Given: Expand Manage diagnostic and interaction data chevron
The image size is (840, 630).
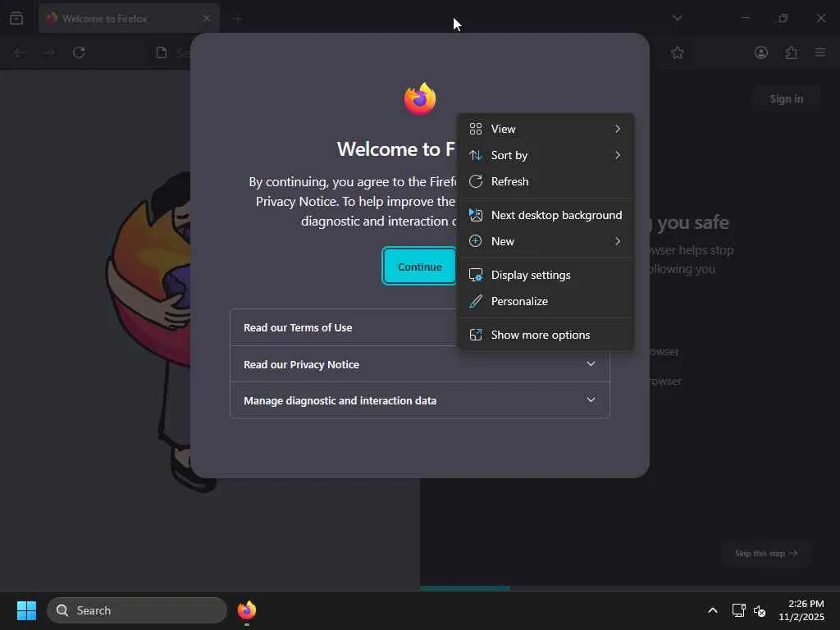Looking at the screenshot, I should [591, 400].
